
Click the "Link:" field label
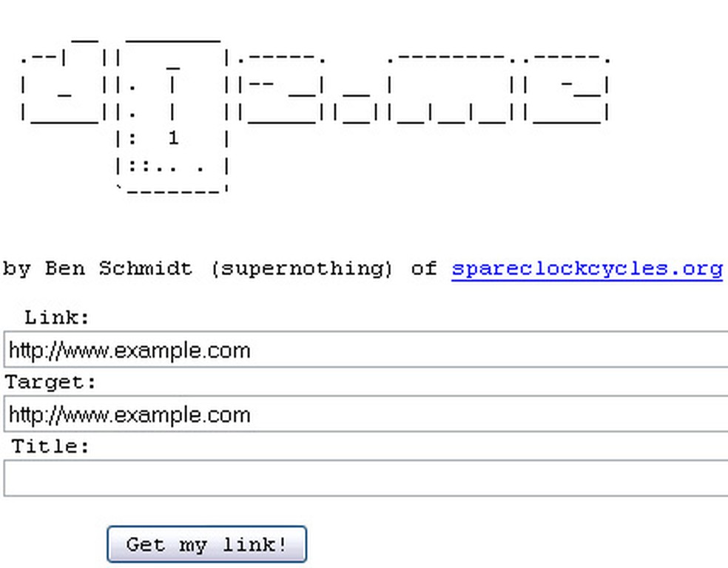tap(56, 318)
